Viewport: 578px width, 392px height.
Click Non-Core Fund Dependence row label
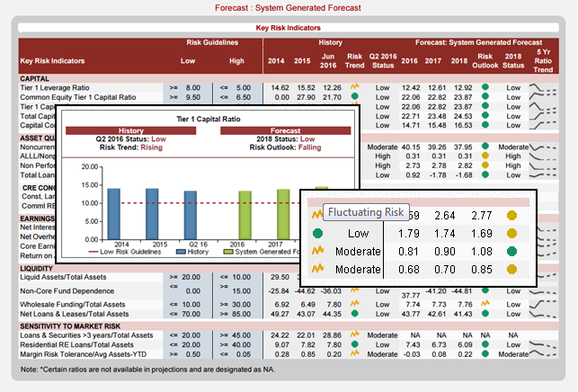(x=67, y=291)
